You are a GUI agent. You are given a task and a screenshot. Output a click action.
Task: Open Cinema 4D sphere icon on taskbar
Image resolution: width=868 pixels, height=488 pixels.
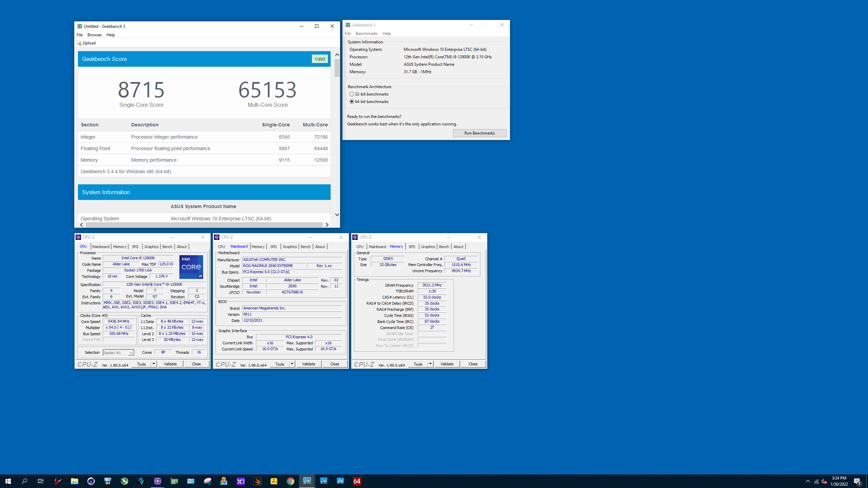pos(91,481)
